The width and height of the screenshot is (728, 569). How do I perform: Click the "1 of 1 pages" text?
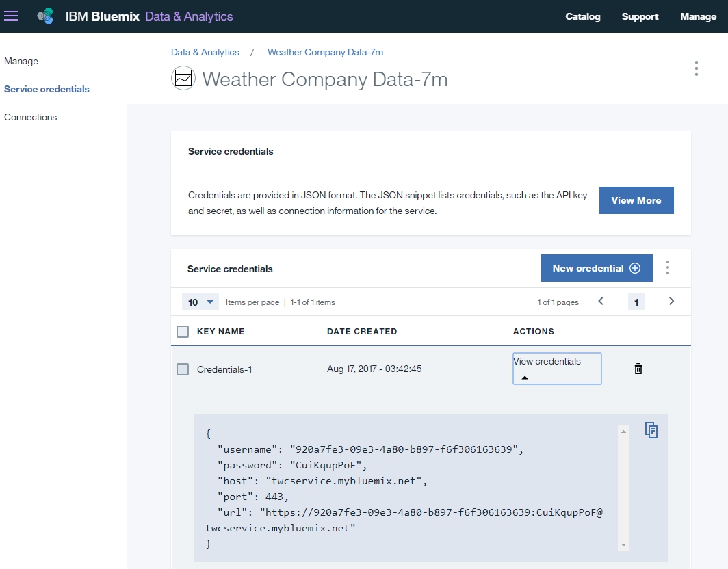tap(558, 302)
